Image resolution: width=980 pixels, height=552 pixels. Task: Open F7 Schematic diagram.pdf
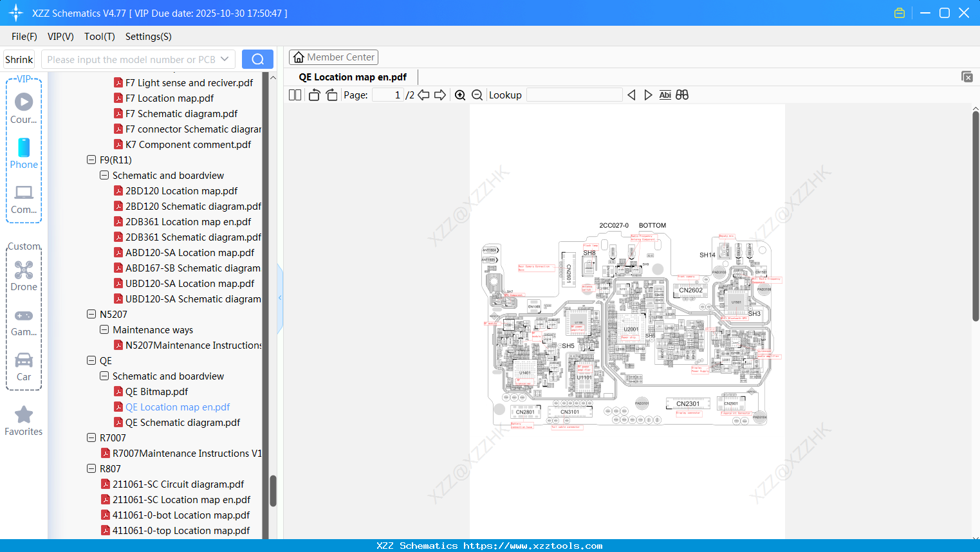[x=176, y=113]
